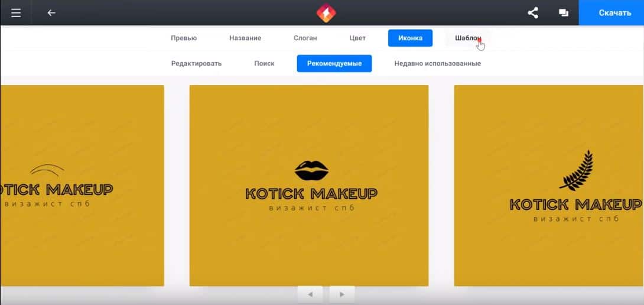Click the lips icon in center logo
This screenshot has height=305, width=644.
tap(311, 170)
